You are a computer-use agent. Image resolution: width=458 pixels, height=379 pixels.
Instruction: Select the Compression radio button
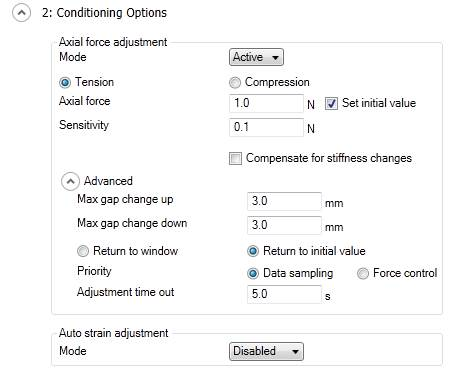[x=235, y=82]
